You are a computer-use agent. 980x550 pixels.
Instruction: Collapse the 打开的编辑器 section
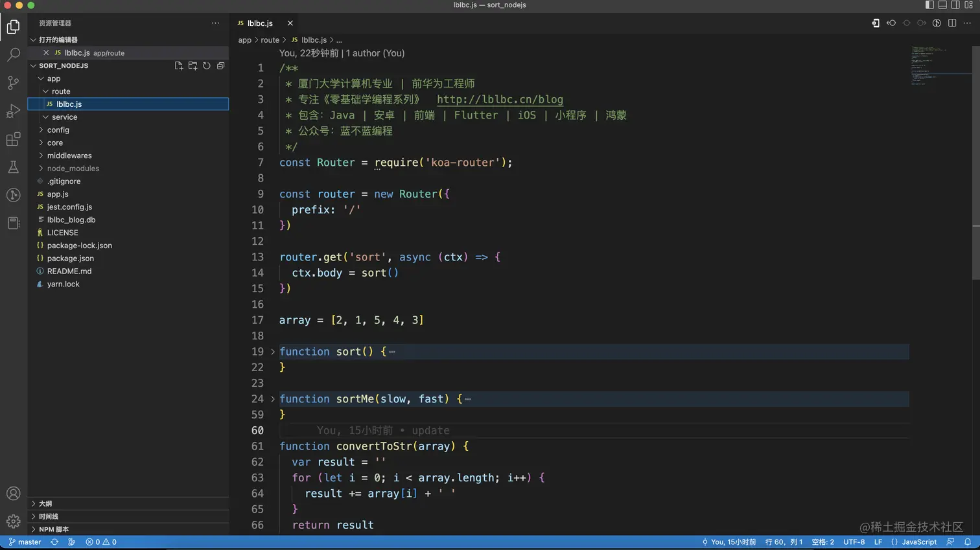point(128,40)
